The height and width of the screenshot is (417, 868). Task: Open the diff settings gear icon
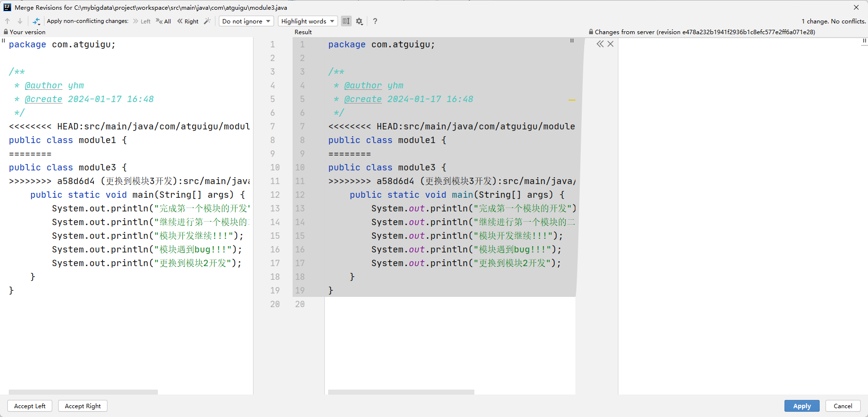(x=360, y=21)
